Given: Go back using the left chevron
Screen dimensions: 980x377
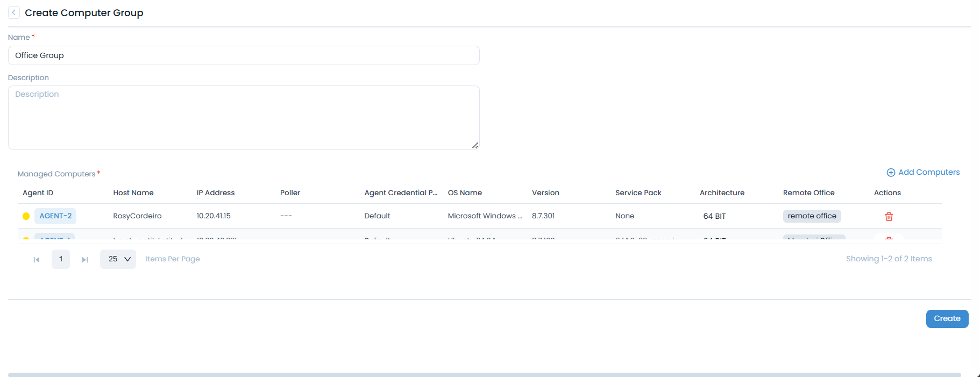Looking at the screenshot, I should [14, 12].
